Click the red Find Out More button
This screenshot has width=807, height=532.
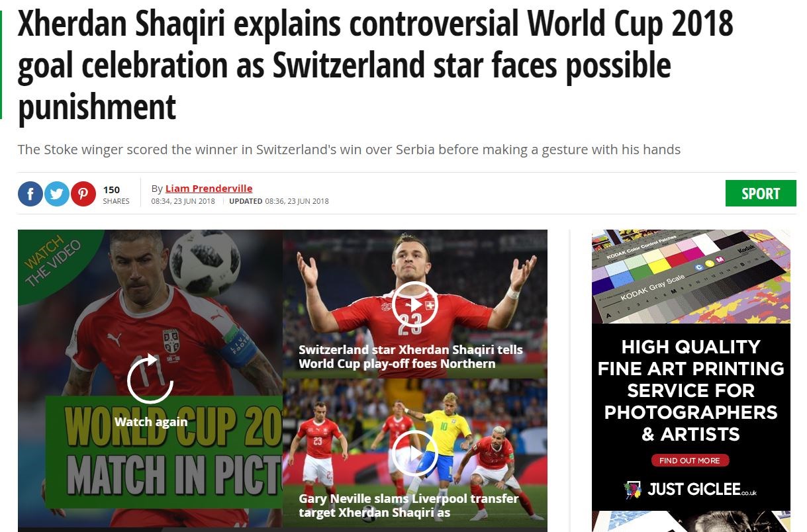pyautogui.click(x=690, y=461)
